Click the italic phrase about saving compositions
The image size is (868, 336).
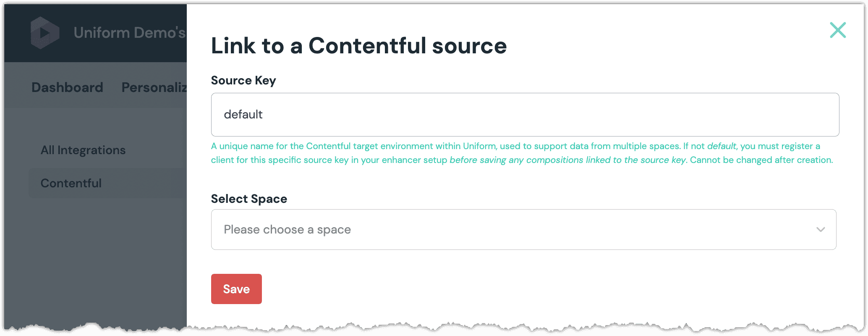pos(567,160)
